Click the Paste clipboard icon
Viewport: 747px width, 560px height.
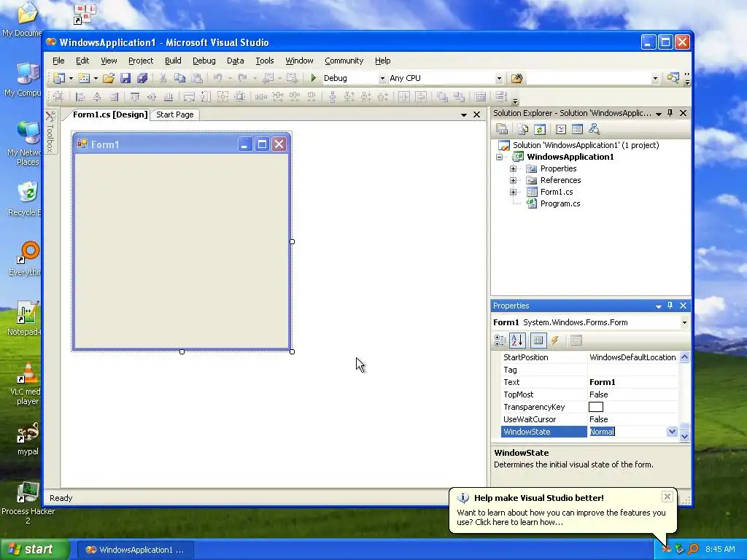pos(196,78)
